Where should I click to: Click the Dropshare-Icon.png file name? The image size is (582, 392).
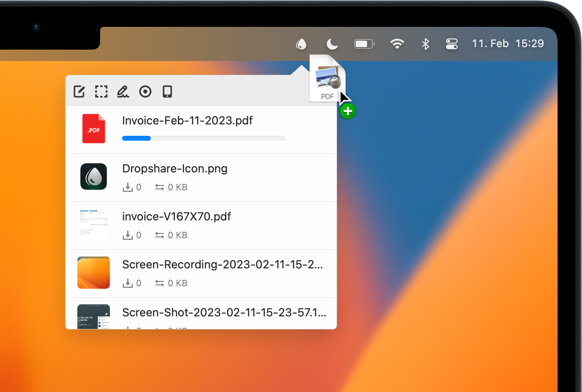pyautogui.click(x=175, y=168)
